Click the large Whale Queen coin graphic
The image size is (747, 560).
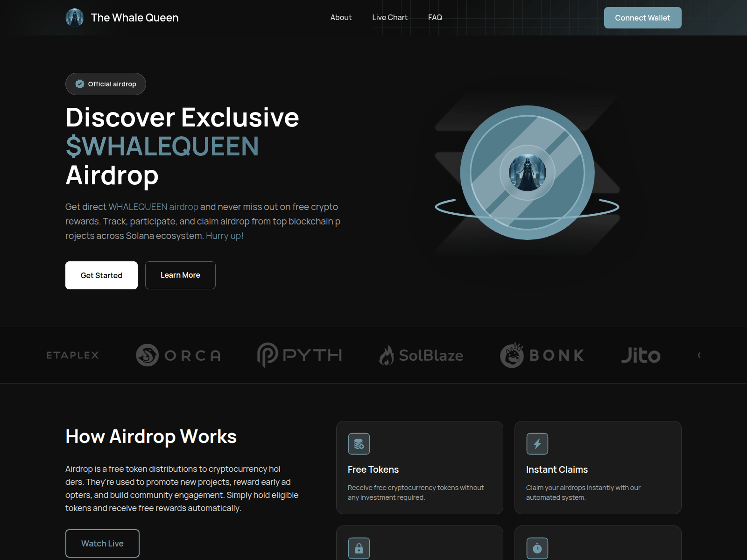527,173
